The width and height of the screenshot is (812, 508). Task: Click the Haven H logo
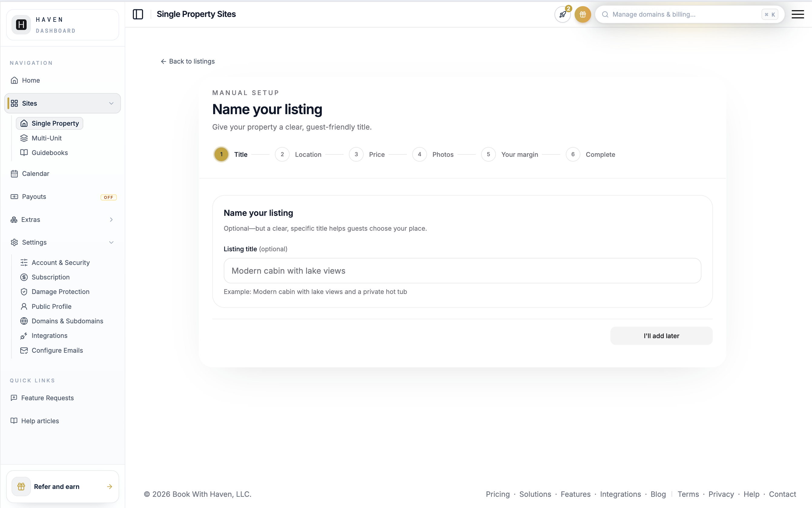pyautogui.click(x=21, y=25)
